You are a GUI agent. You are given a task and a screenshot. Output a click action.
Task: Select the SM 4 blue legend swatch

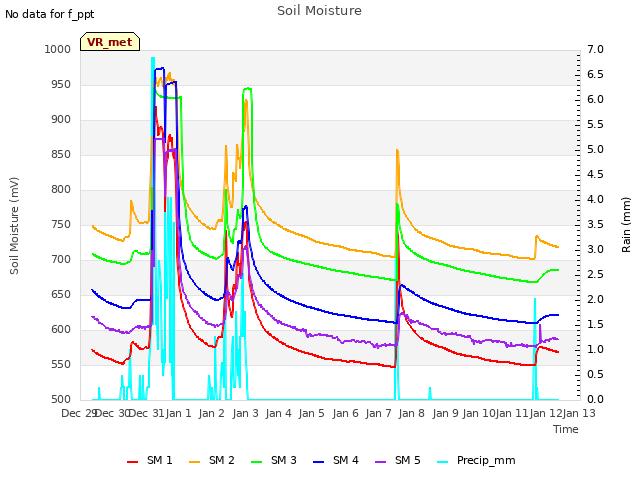pos(319,461)
